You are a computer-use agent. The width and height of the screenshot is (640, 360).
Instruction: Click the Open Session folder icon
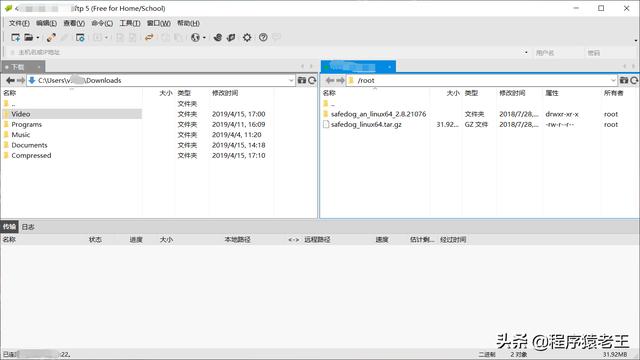(29, 38)
